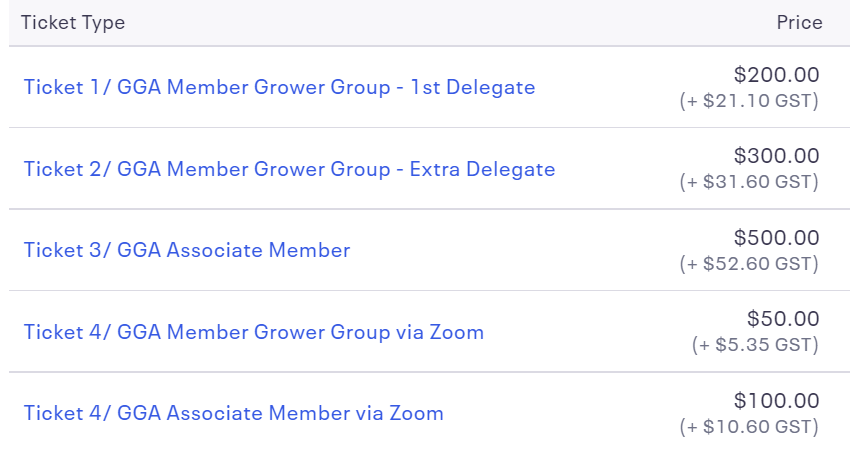Click the + $5.35 GST note
850x461 pixels.
755,345
